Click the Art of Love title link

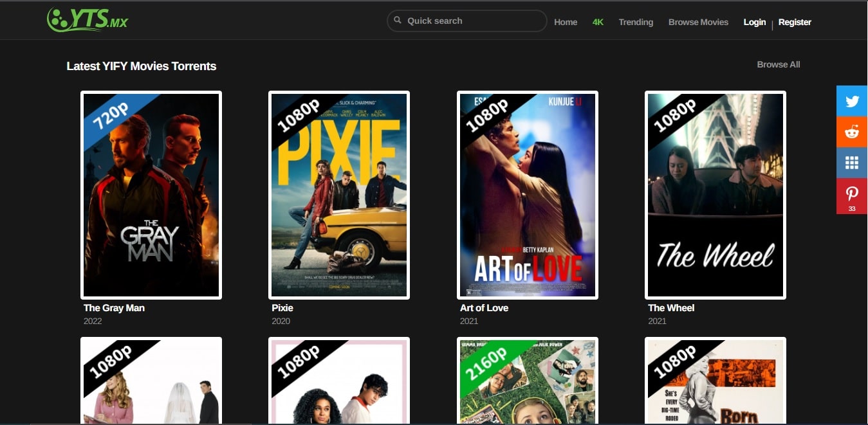484,308
